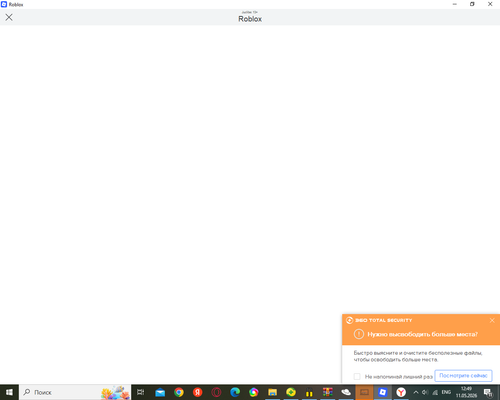Launch Opera browser from the taskbar
500x400 pixels.
coord(216,392)
